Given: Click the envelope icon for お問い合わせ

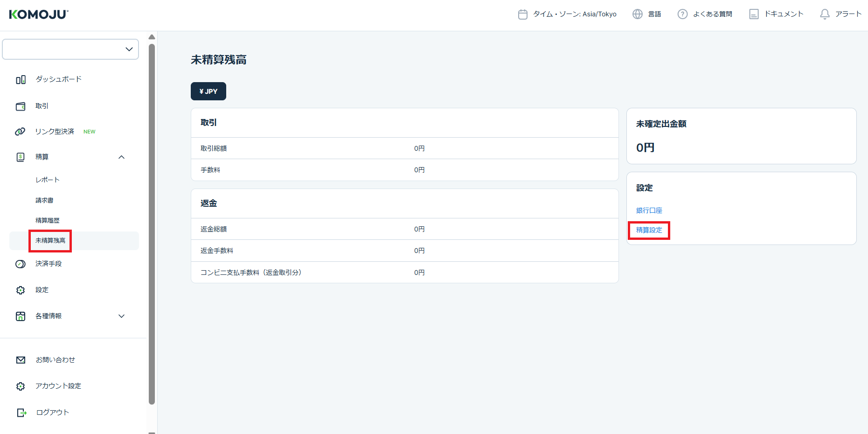Looking at the screenshot, I should tap(21, 360).
